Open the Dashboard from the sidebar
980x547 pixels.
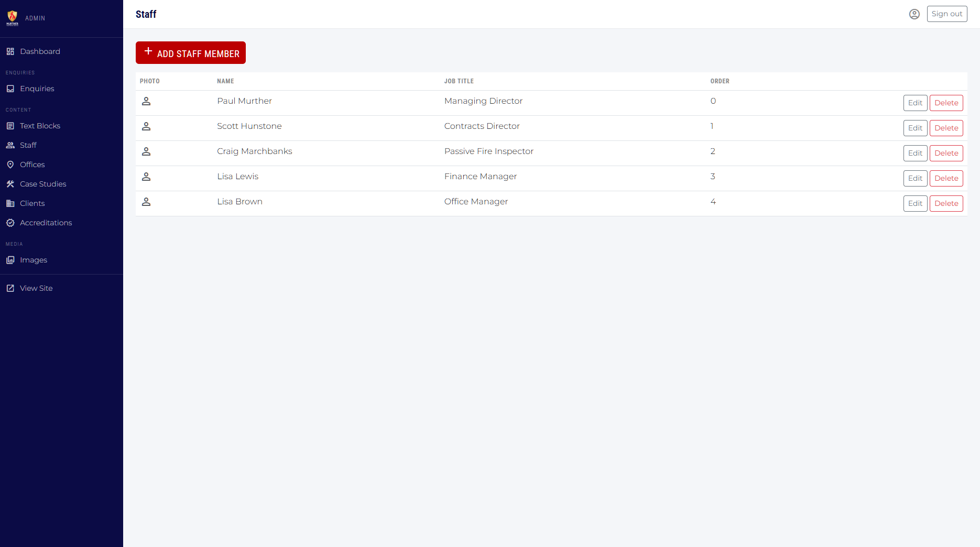click(10, 51)
